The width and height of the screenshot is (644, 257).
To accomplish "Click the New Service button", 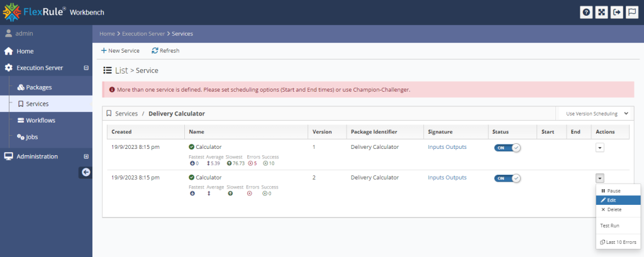I will (x=120, y=50).
